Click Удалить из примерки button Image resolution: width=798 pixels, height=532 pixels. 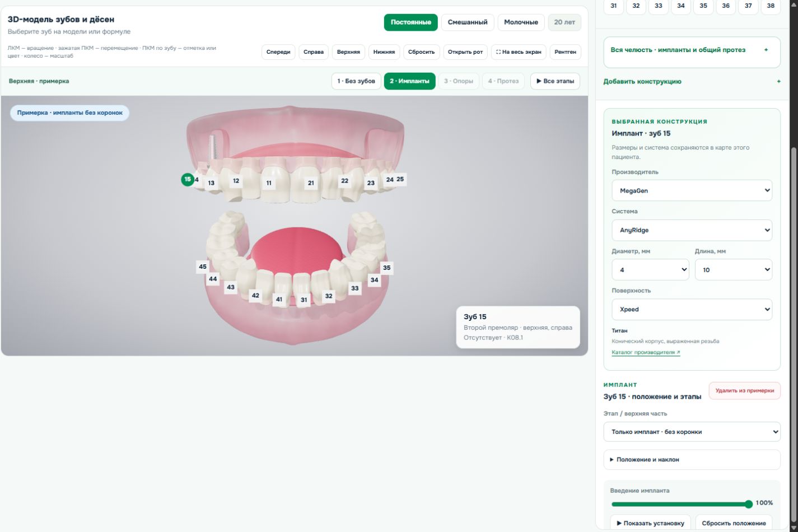745,391
